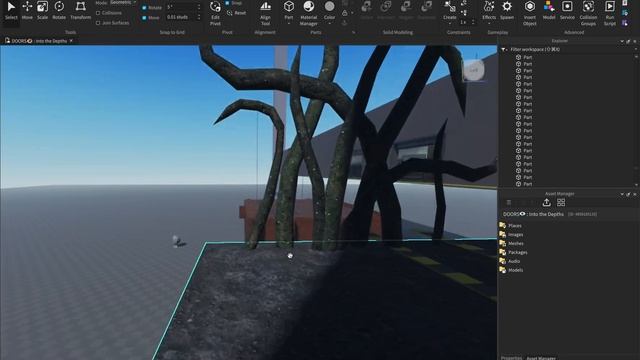Screen dimensions: 640x360
Task: Open the lock tool dropdown arrow
Action: pyautogui.click(x=352, y=13)
